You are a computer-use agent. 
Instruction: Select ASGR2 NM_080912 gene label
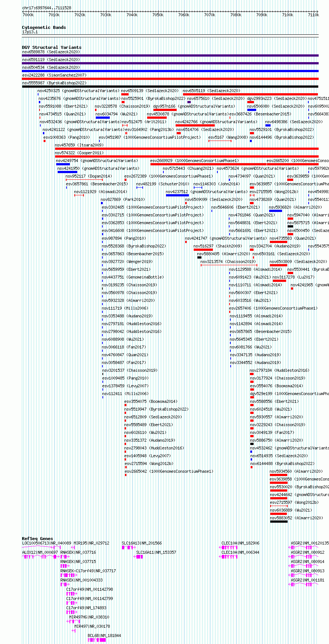coord(308,552)
